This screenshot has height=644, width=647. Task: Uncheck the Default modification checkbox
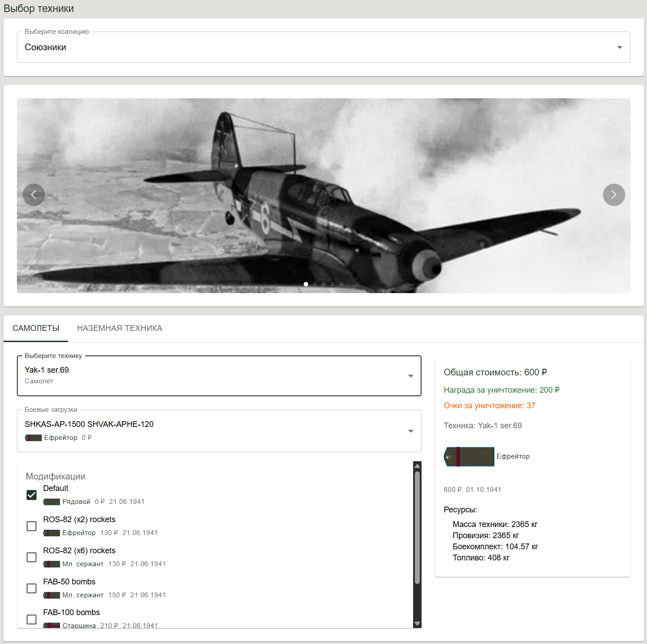(x=32, y=495)
